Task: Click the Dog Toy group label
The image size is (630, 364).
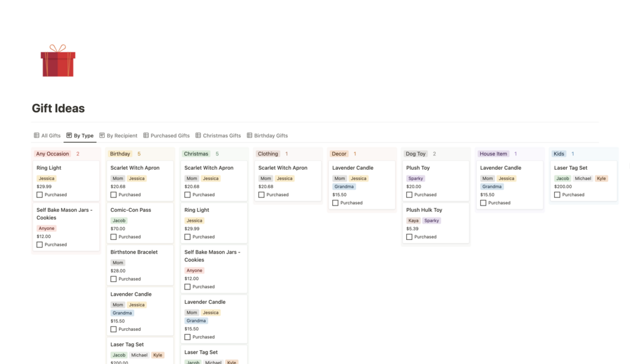Action: [x=416, y=153]
